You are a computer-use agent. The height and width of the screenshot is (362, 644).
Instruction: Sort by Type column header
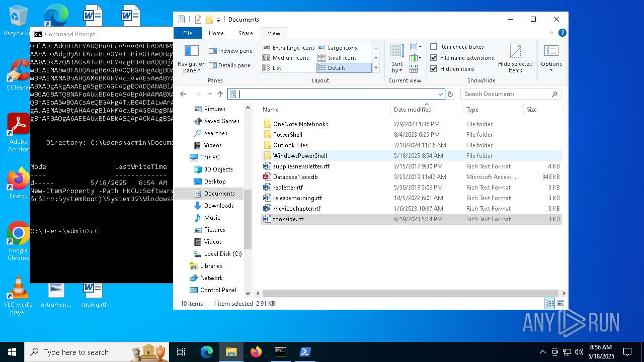coord(493,110)
